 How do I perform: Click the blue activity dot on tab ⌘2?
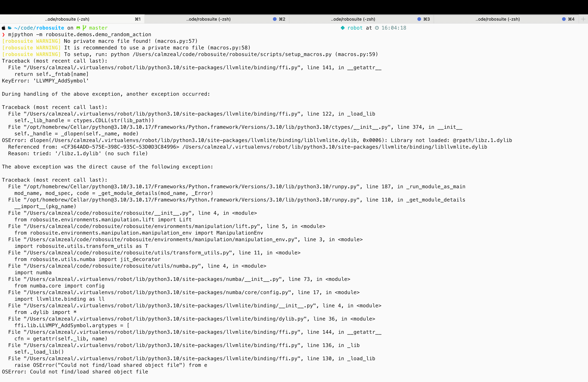point(275,19)
